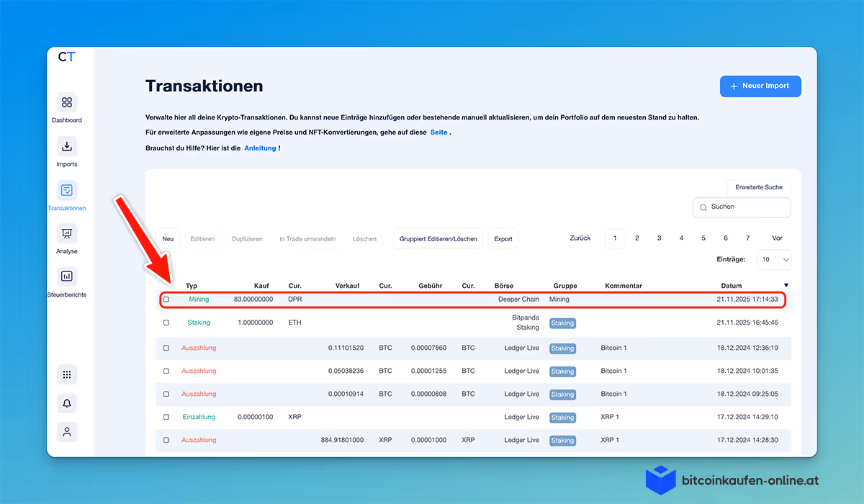Open the Anleitung help link
Screen dimensions: 864x504
[260, 148]
